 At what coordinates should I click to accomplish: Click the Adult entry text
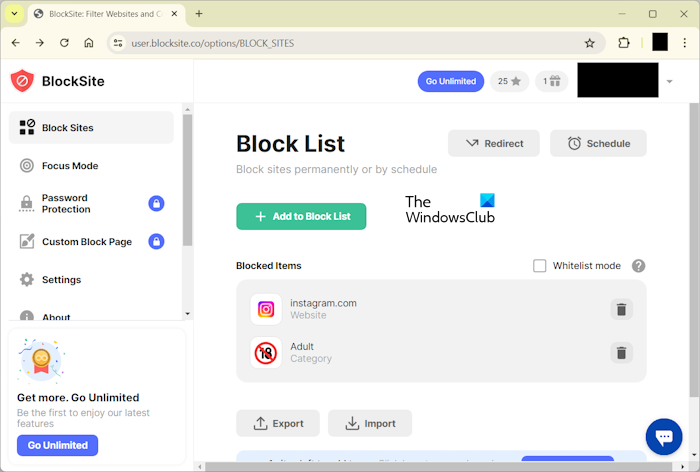point(302,347)
